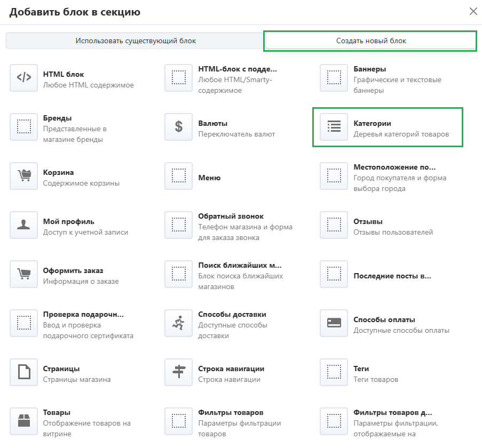The width and height of the screenshot is (482, 448).
Task: Switch to Использовать существующий блок tab
Action: point(135,41)
